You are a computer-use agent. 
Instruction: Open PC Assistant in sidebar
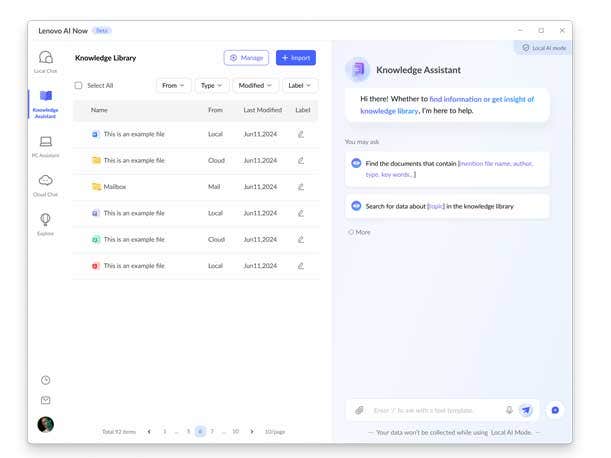(x=46, y=145)
